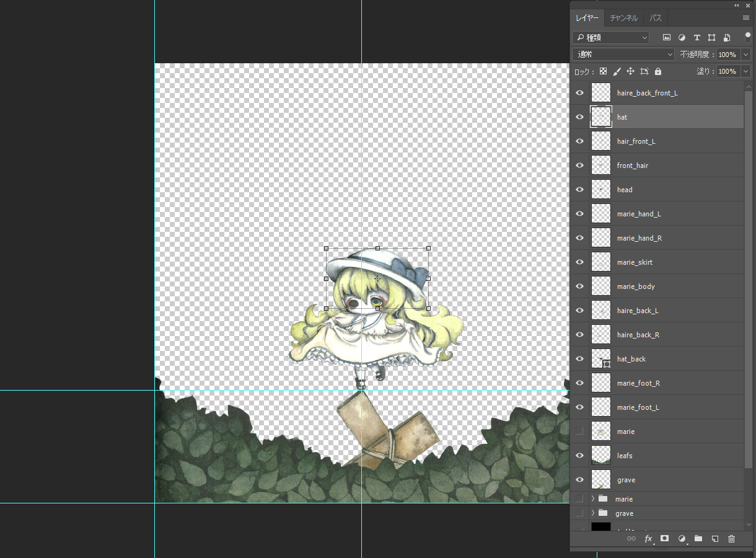756x558 pixels.
Task: Click the leafs layer thumbnail
Action: (601, 456)
